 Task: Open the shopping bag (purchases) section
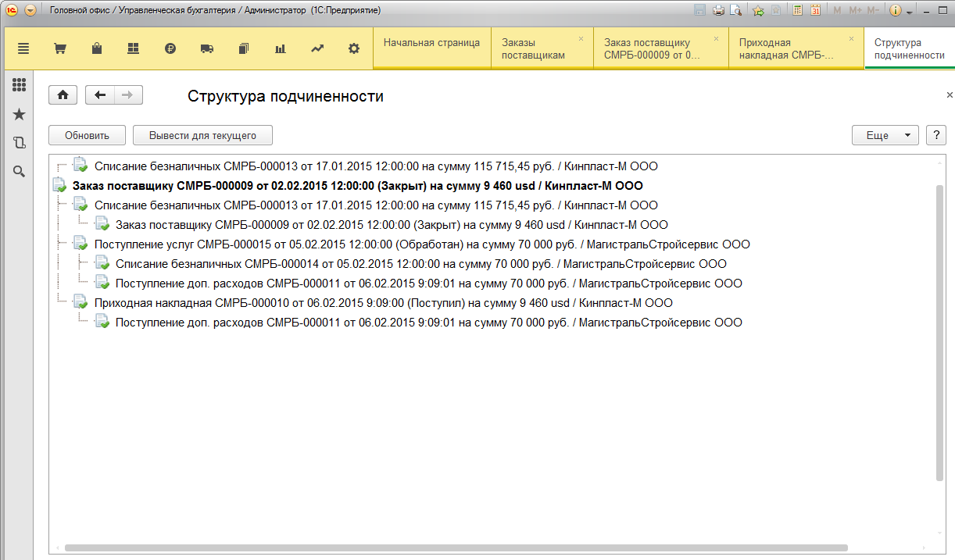coord(97,48)
